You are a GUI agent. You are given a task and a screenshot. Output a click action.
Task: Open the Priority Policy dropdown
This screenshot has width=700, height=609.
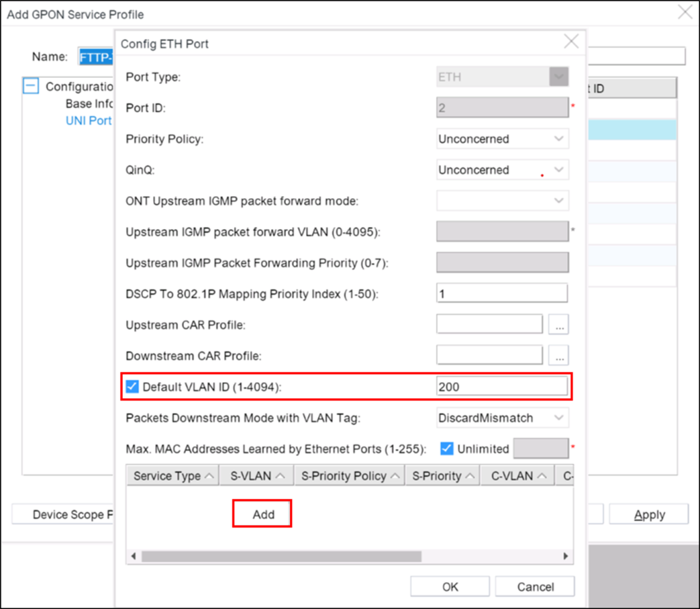coord(558,139)
